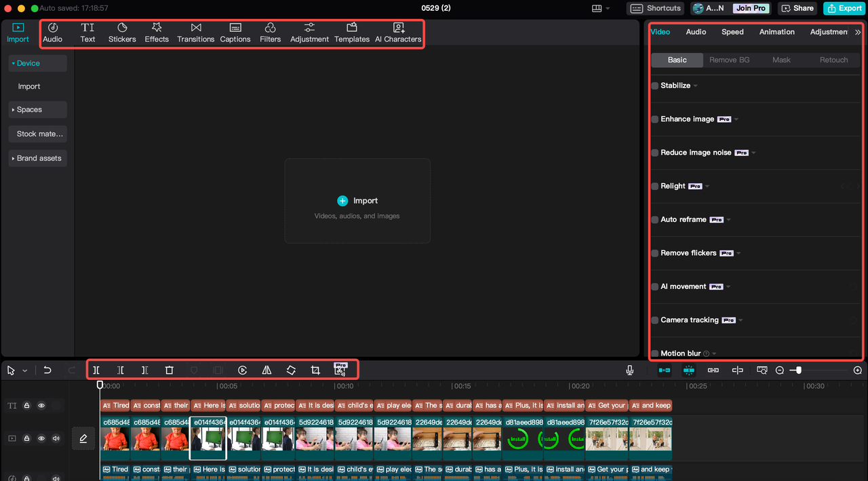Click the Crop tool icon

click(x=315, y=370)
